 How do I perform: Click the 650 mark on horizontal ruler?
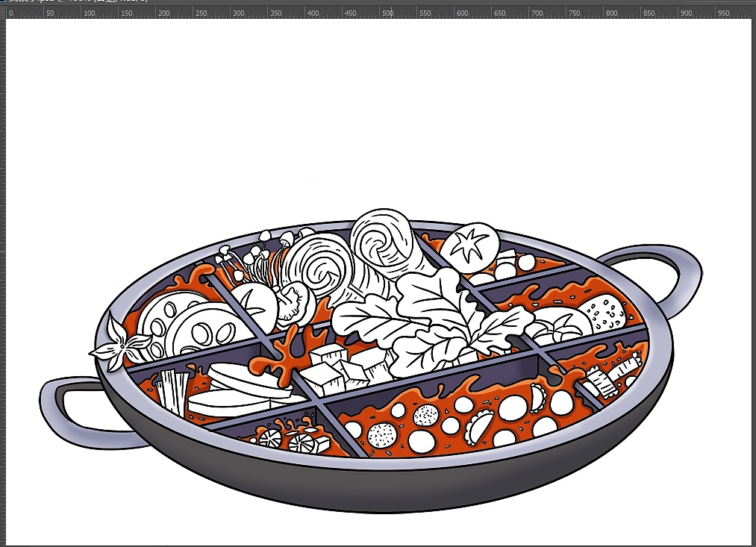pyautogui.click(x=499, y=13)
